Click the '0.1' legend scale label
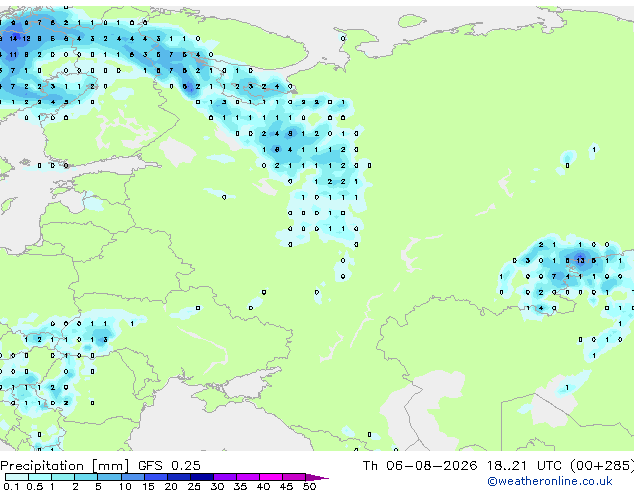Screen dimensions: 634x490 [x=11, y=486]
